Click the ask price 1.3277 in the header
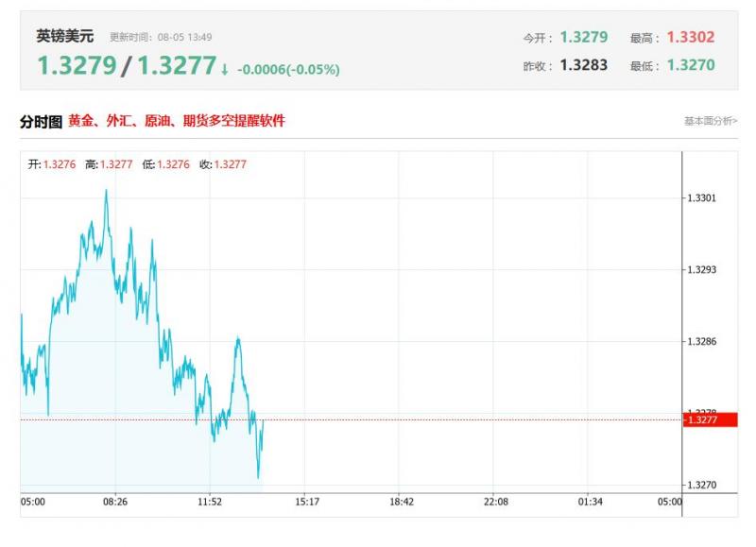The width and height of the screenshot is (756, 547). click(x=177, y=65)
